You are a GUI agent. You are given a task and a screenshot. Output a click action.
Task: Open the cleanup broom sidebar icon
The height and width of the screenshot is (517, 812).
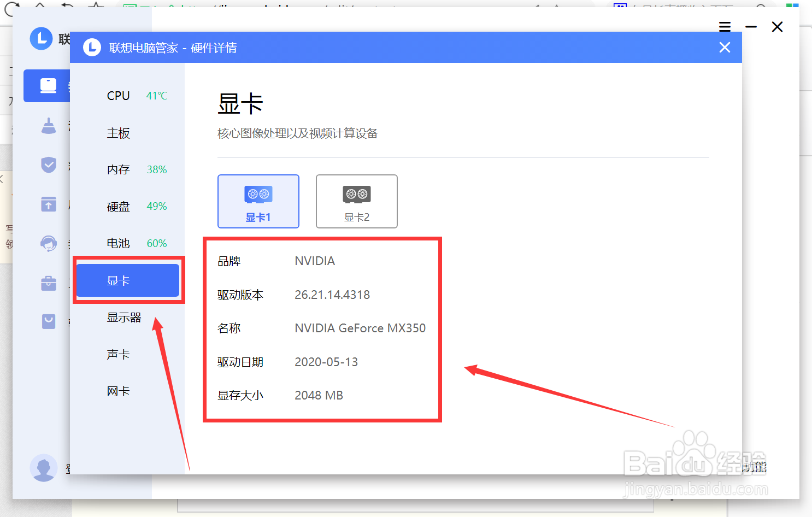49,126
